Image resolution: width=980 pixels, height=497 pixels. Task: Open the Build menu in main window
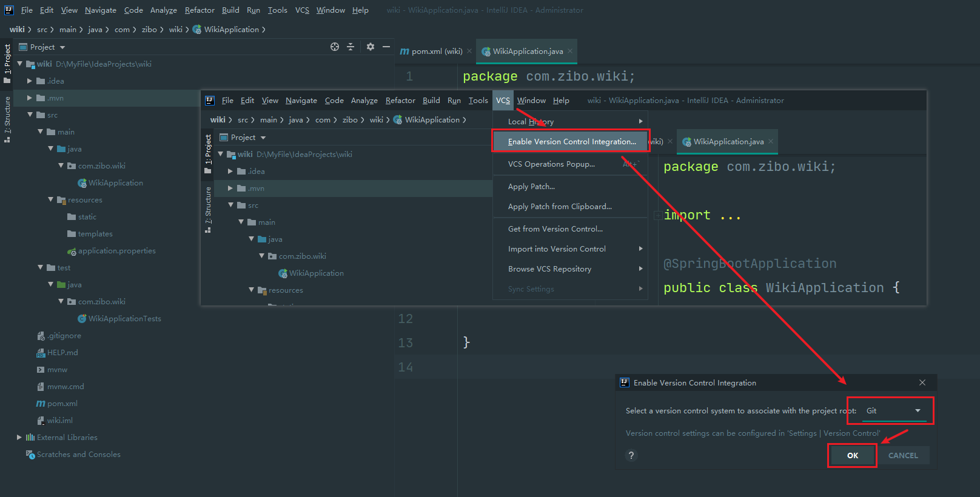click(230, 10)
